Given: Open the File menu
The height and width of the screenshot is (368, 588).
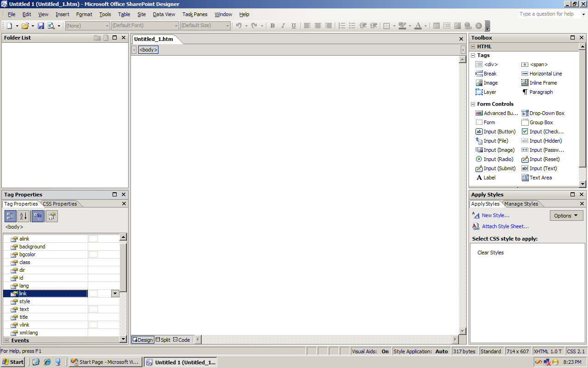Looking at the screenshot, I should coord(11,14).
